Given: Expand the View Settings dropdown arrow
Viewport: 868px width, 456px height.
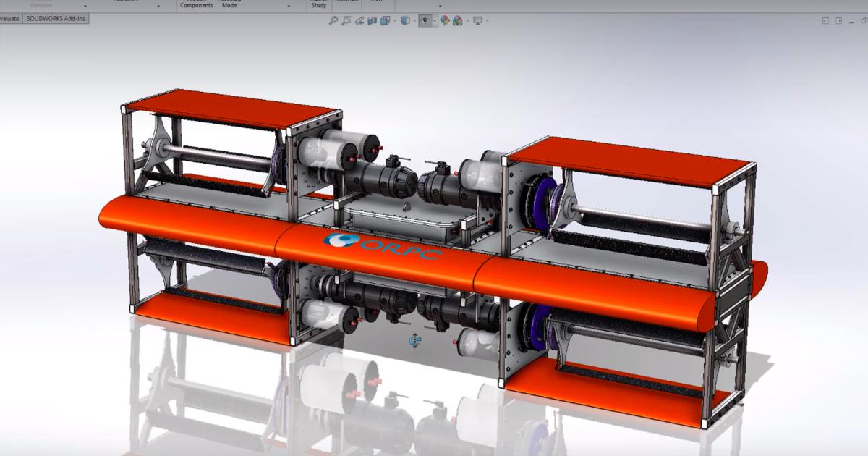Looking at the screenshot, I should point(487,21).
